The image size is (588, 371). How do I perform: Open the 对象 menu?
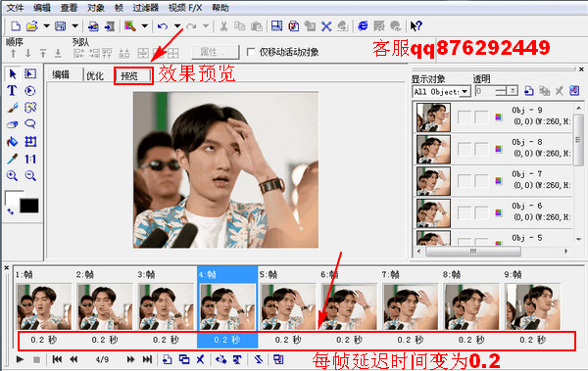[96, 8]
